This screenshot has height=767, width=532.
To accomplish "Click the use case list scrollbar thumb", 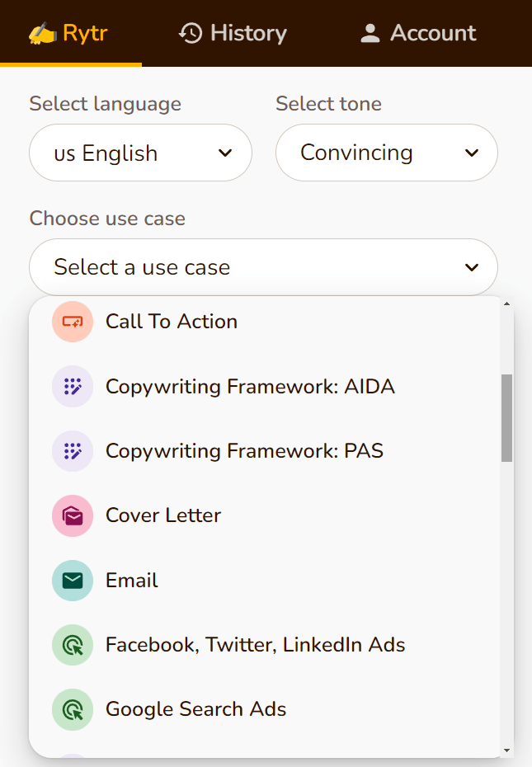I will tap(506, 417).
